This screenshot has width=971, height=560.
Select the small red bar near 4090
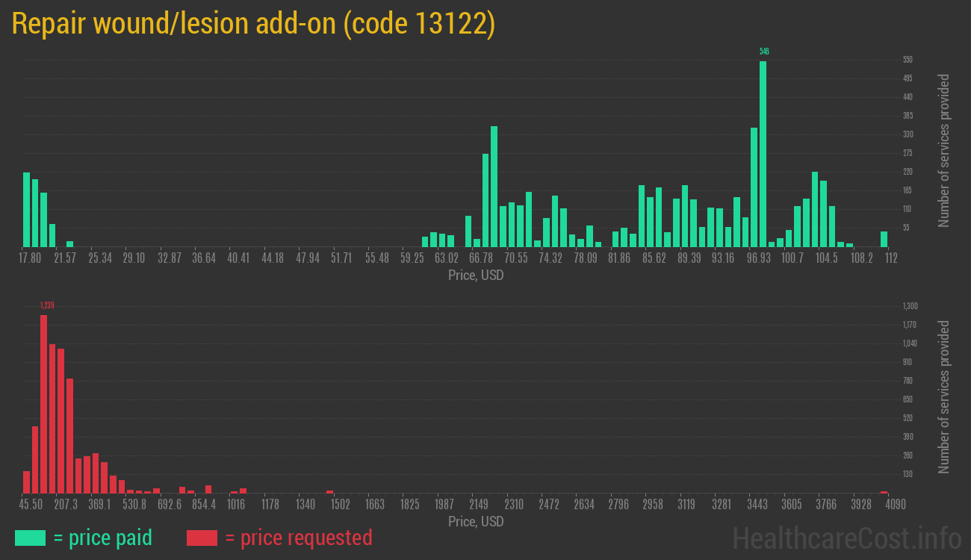click(884, 492)
